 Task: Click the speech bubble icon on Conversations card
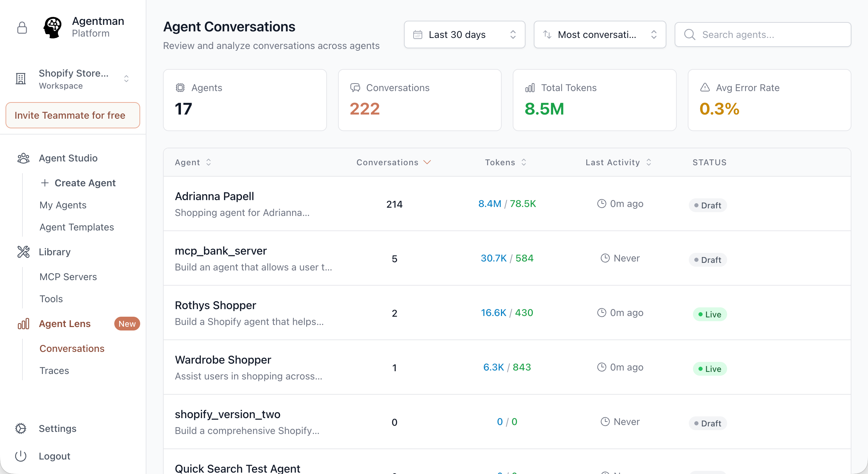pyautogui.click(x=355, y=88)
